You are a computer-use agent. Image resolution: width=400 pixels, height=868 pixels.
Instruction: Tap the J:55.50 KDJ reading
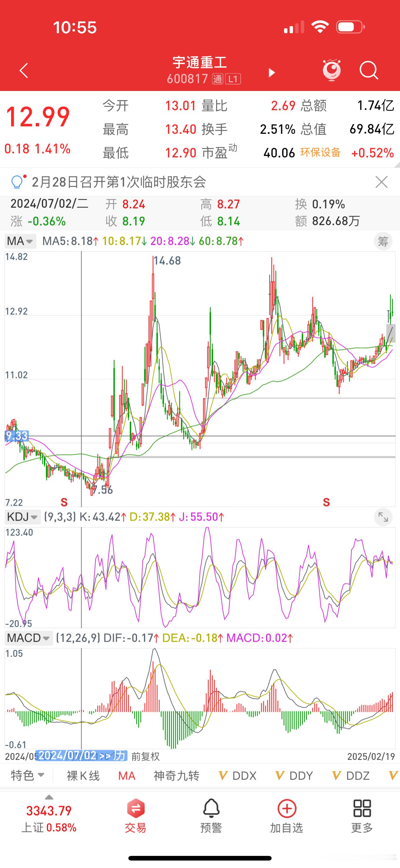click(201, 517)
